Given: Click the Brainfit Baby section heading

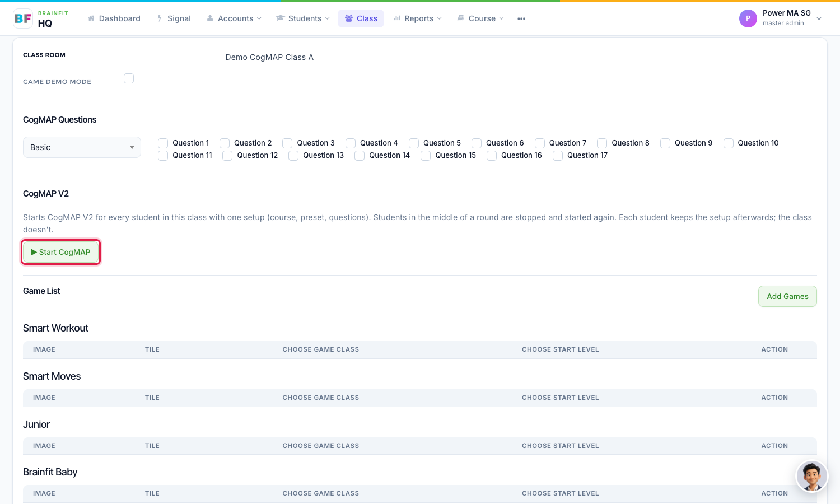Looking at the screenshot, I should tap(50, 472).
